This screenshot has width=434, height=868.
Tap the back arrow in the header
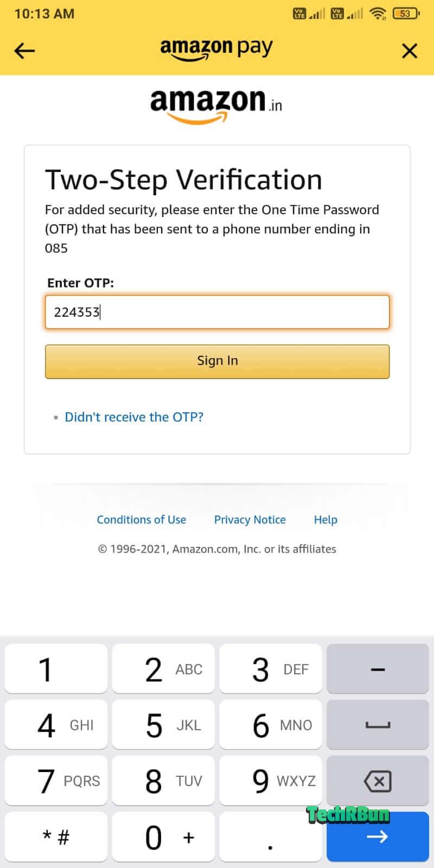tap(24, 50)
